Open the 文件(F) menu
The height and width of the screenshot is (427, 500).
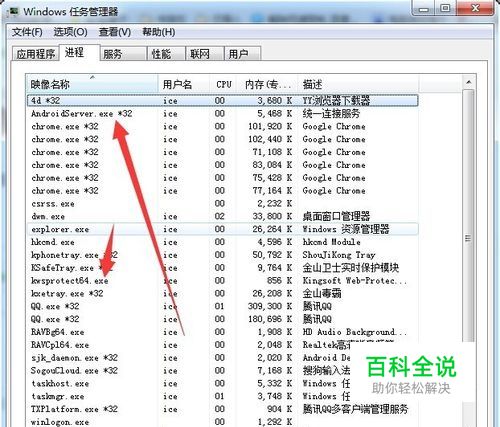[27, 32]
